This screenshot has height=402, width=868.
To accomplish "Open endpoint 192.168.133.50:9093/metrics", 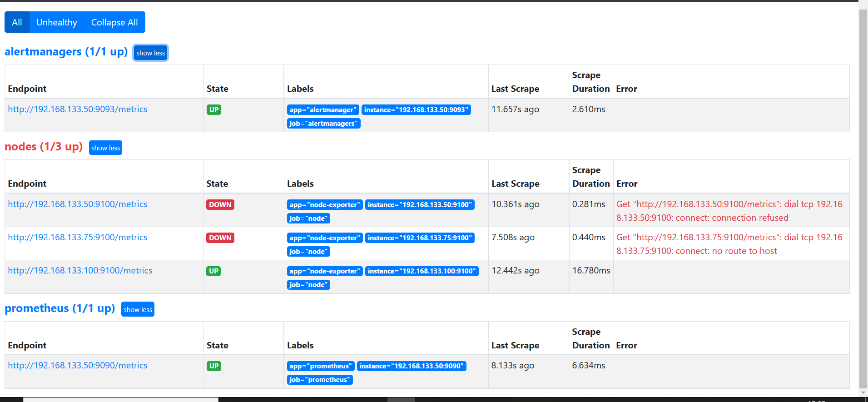I will (78, 109).
